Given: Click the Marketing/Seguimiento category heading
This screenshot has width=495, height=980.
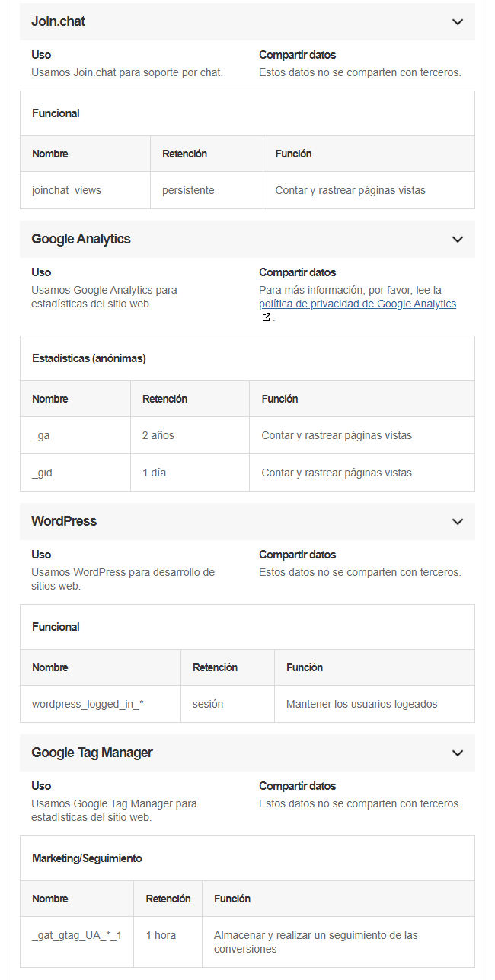Looking at the screenshot, I should click(87, 858).
